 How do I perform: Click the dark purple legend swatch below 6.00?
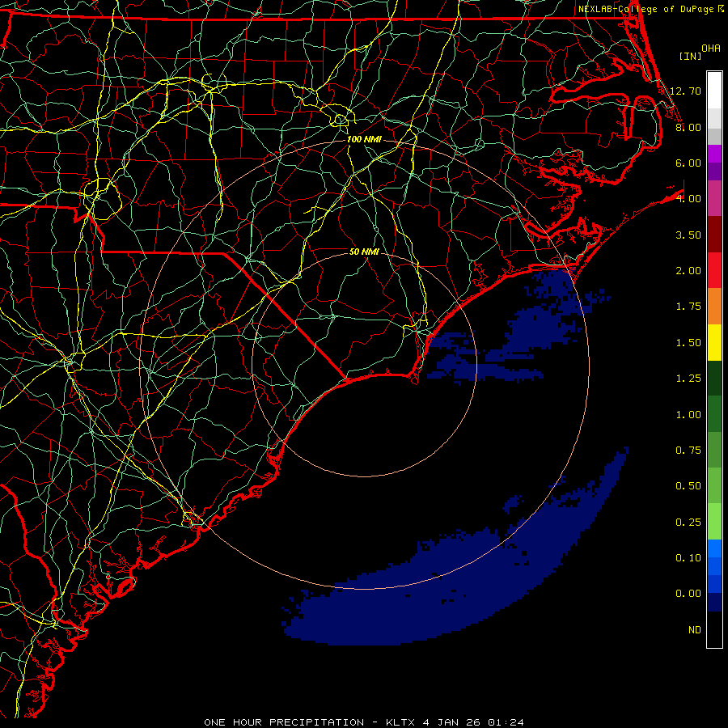coord(714,171)
